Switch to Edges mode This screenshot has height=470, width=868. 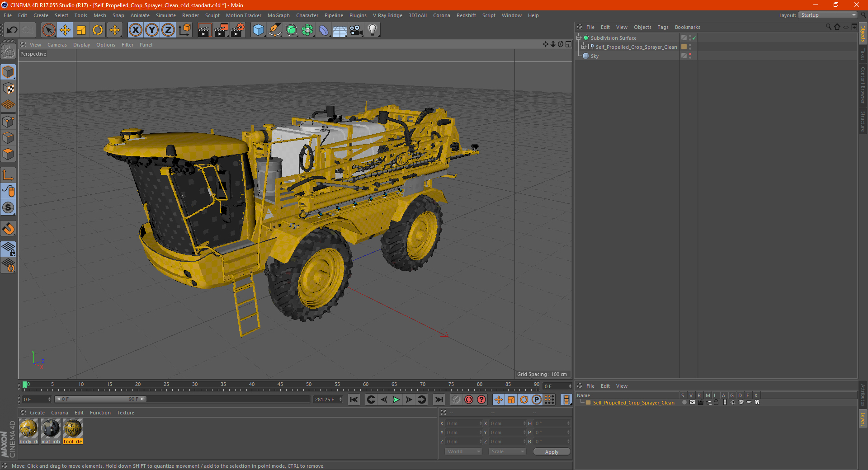(x=8, y=138)
